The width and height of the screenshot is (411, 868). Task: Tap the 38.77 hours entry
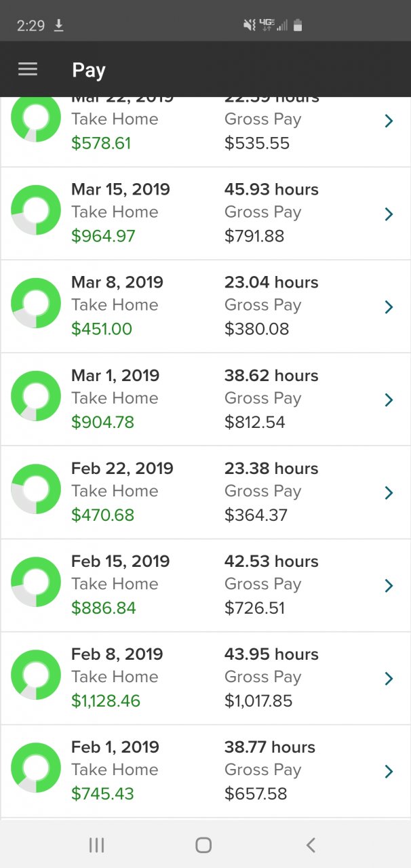(x=270, y=747)
